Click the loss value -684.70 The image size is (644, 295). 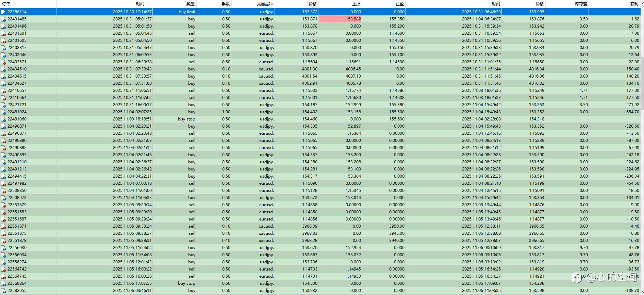632,112
